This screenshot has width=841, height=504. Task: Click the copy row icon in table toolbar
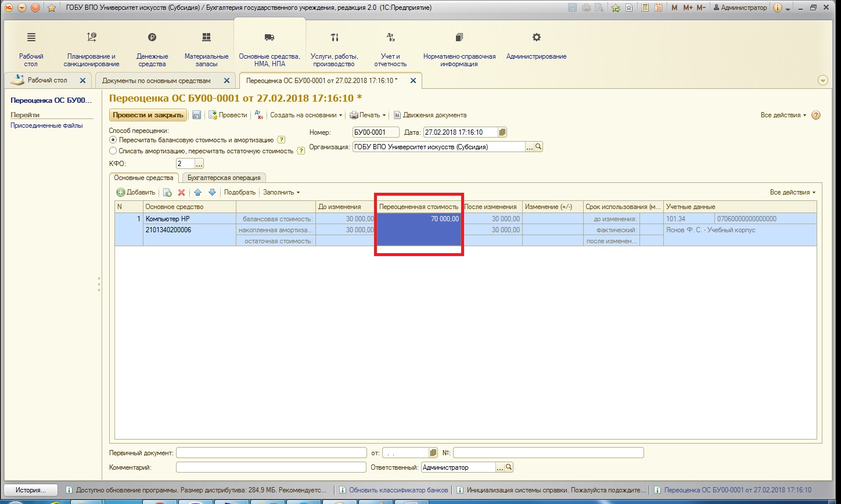pos(167,192)
